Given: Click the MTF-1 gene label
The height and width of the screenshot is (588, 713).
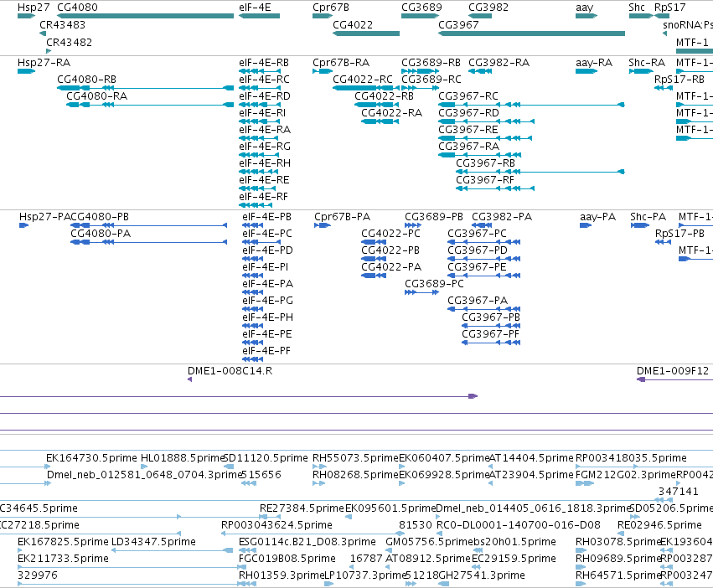Looking at the screenshot, I should [x=692, y=42].
